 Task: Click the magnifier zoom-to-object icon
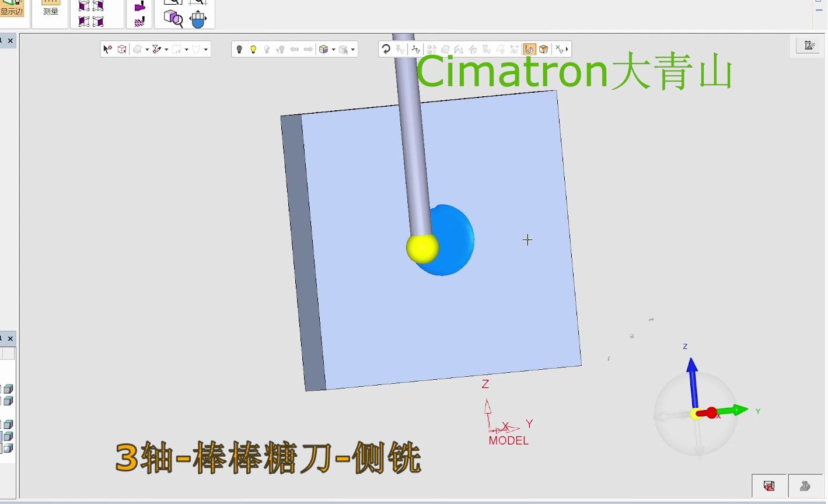click(173, 18)
